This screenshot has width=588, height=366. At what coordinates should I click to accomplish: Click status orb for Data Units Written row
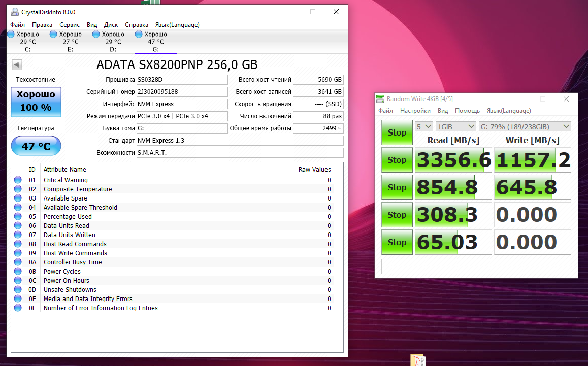pyautogui.click(x=18, y=235)
